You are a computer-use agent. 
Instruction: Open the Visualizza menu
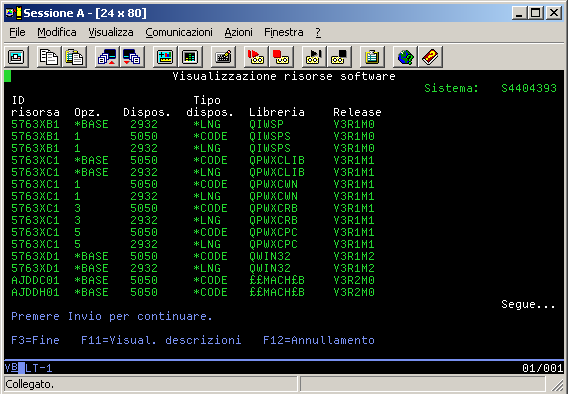tap(111, 32)
